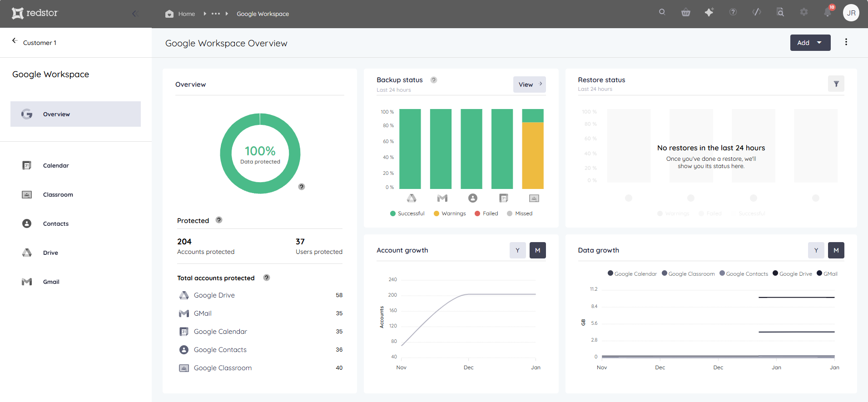Open the help question mark in the header

click(x=733, y=12)
